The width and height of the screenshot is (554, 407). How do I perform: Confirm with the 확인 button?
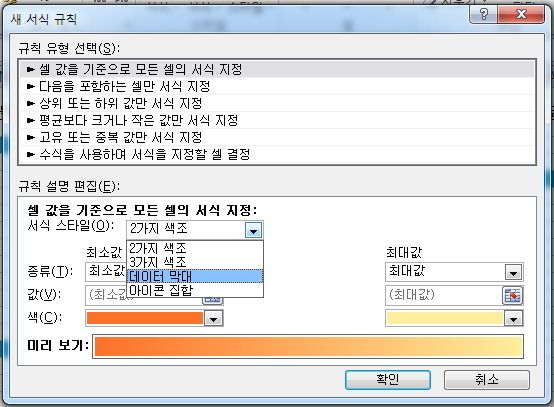pos(388,380)
